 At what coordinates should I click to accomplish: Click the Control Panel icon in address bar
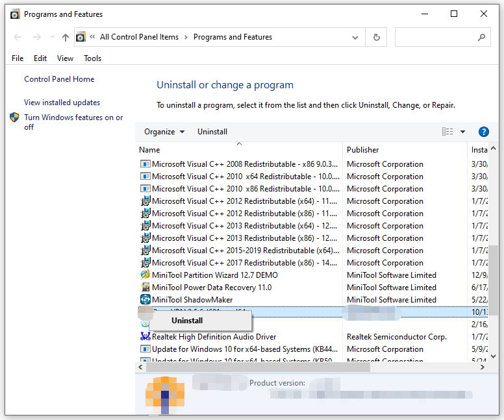[x=81, y=37]
